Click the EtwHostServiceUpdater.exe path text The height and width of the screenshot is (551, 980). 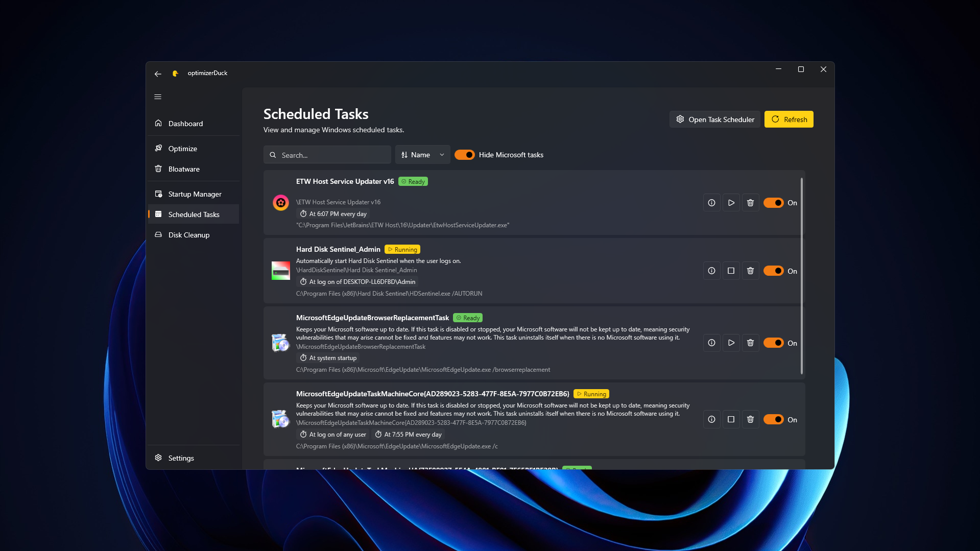[402, 225]
